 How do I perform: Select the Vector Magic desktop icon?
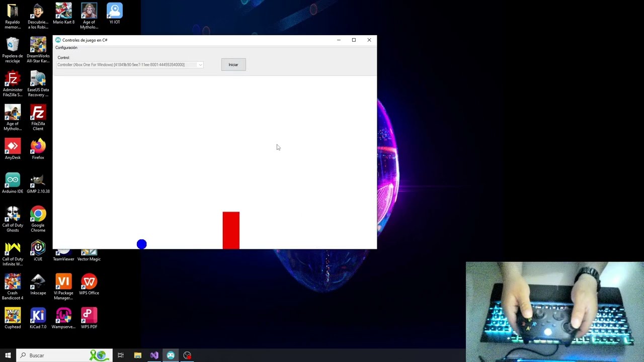pyautogui.click(x=89, y=255)
